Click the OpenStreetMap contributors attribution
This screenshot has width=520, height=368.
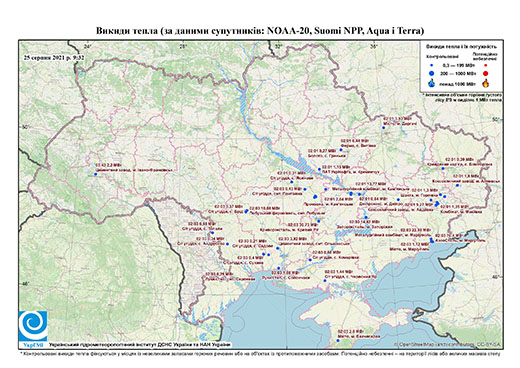click(x=447, y=344)
